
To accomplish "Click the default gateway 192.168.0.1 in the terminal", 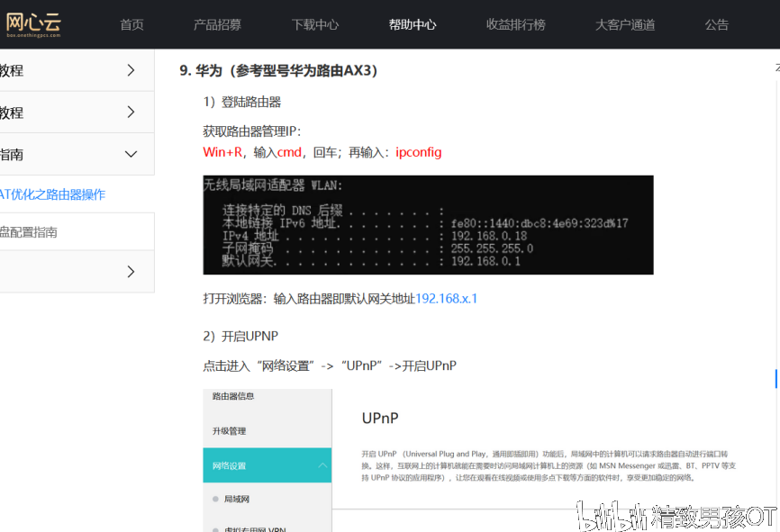I will point(486,260).
